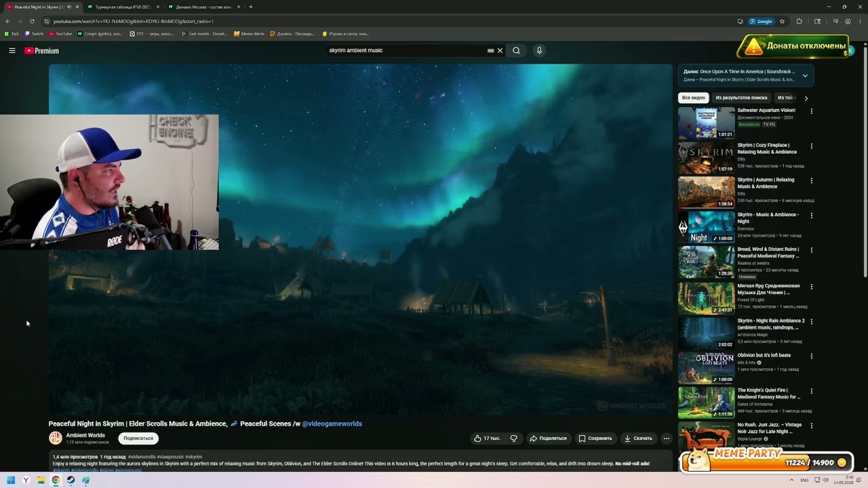Close the Peaceful Night in Skyrim tab

click(x=77, y=7)
